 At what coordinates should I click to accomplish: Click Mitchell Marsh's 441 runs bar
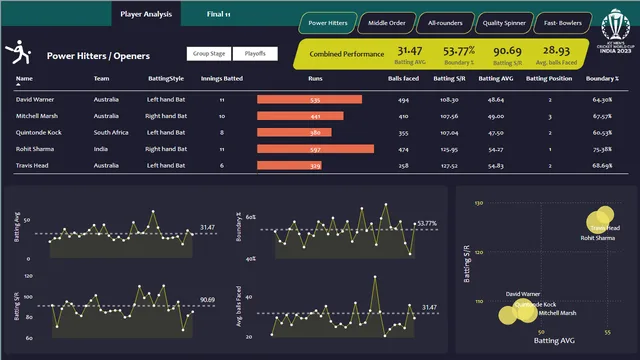[x=300, y=116]
